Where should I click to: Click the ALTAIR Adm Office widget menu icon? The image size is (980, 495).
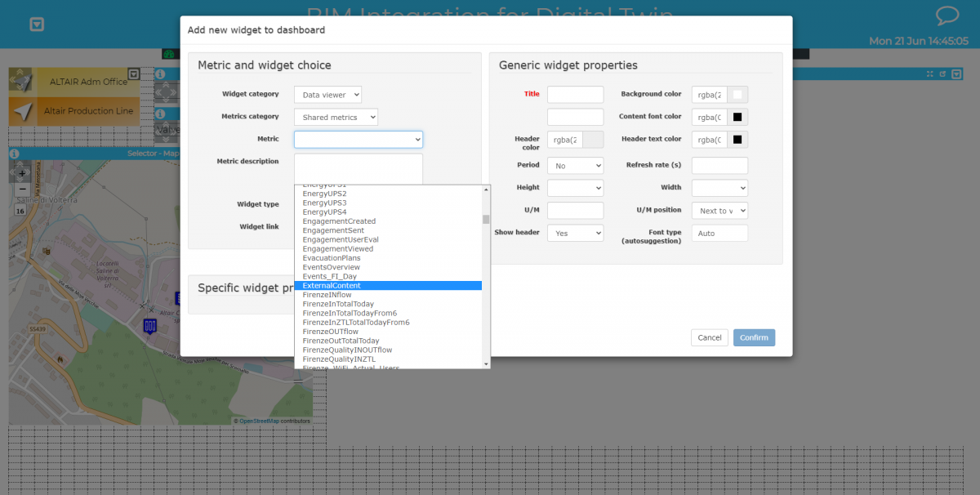tap(134, 74)
